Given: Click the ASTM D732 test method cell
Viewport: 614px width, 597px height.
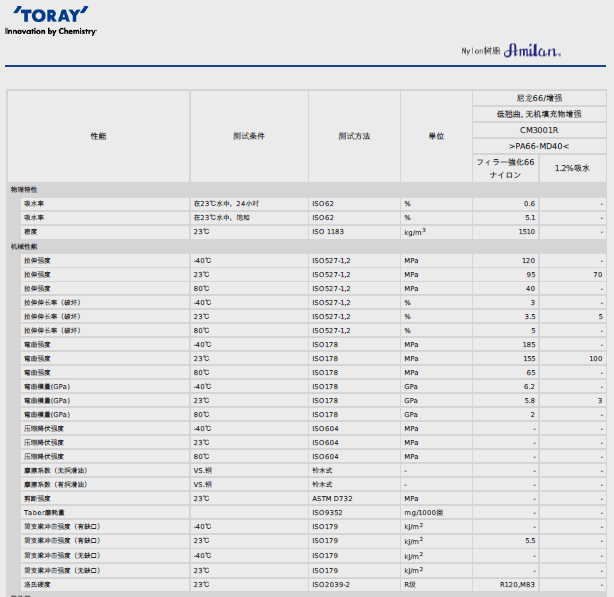Looking at the screenshot, I should (331, 498).
